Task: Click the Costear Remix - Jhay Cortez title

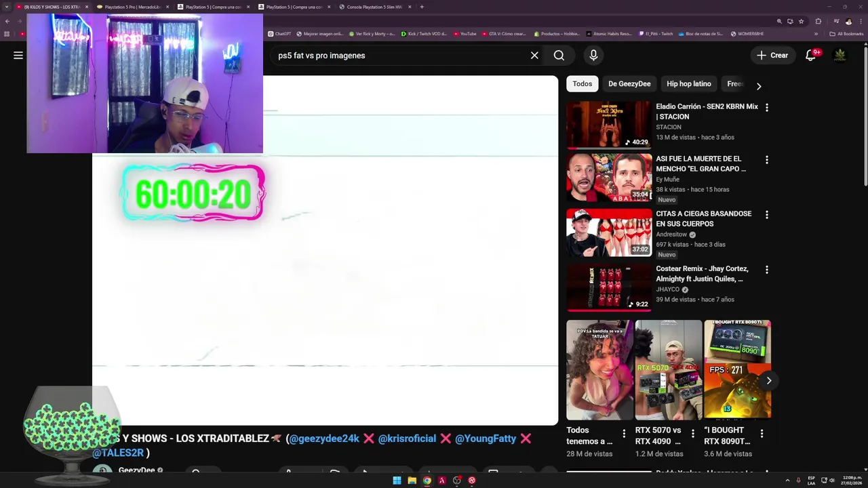Action: coord(702,274)
